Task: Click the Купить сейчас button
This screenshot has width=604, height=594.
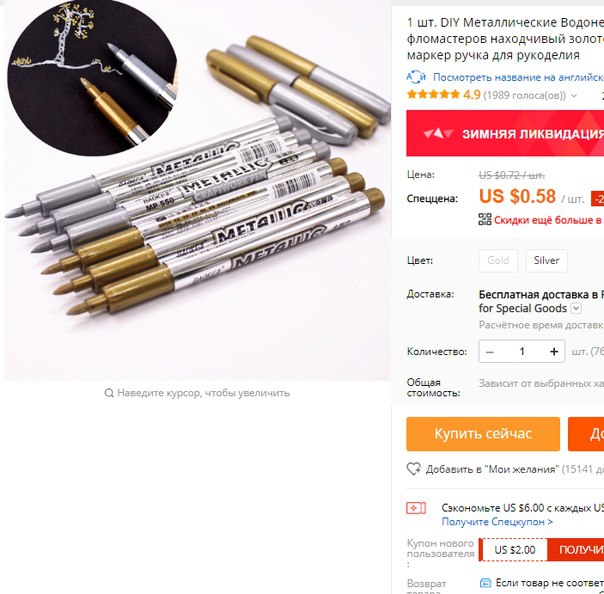Action: click(x=483, y=434)
